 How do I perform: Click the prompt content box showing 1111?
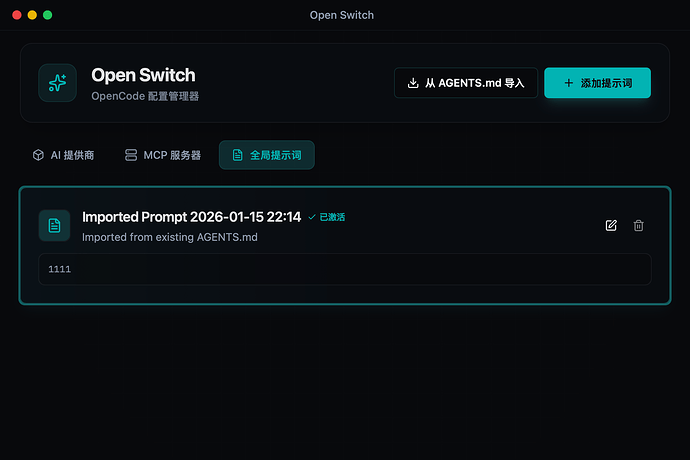[x=345, y=269]
